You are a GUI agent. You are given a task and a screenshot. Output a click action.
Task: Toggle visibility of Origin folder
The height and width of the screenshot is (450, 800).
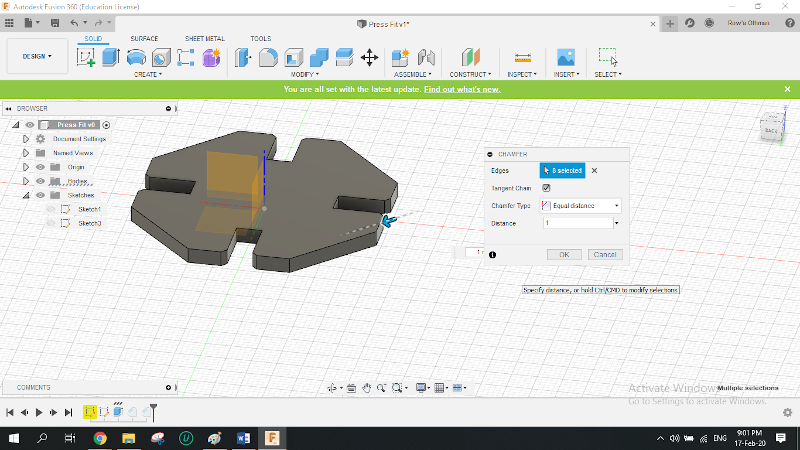click(x=40, y=167)
